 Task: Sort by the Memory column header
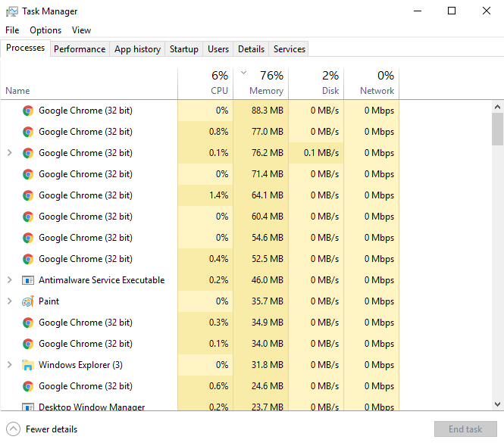point(261,84)
